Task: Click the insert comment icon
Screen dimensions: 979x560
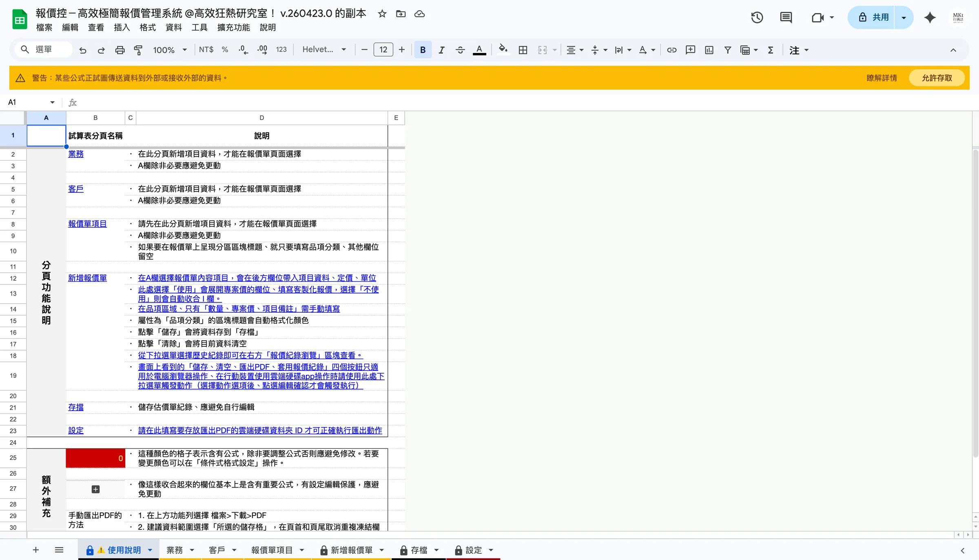Action: point(691,50)
